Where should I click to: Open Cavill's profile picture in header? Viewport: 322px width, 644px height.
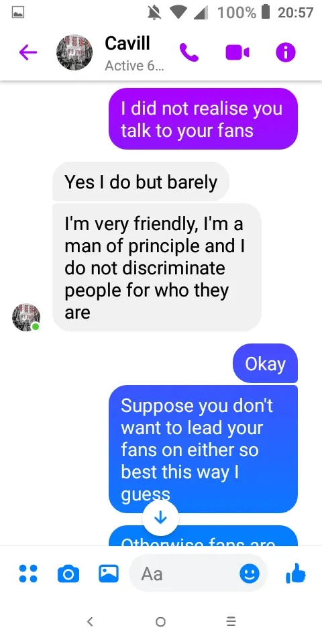coord(74,52)
